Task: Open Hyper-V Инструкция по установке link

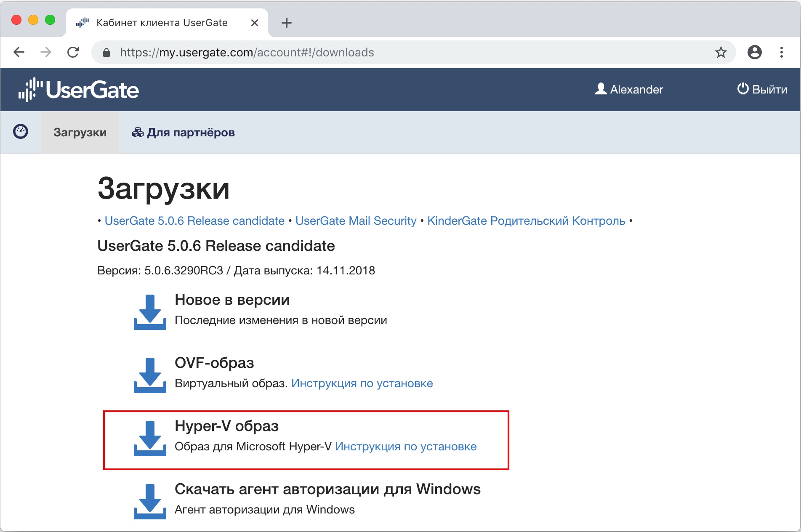Action: coord(406,447)
